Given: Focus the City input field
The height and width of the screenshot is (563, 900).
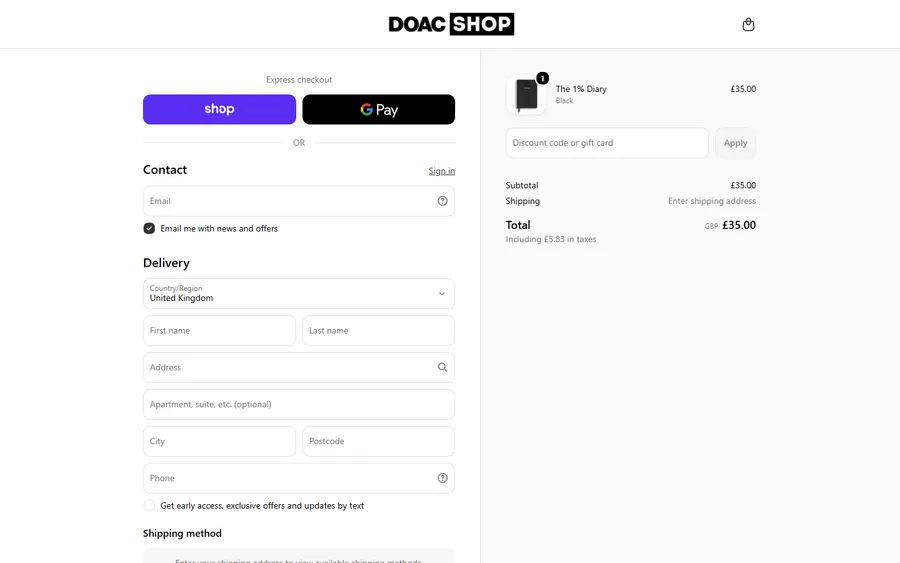Looking at the screenshot, I should tap(219, 441).
